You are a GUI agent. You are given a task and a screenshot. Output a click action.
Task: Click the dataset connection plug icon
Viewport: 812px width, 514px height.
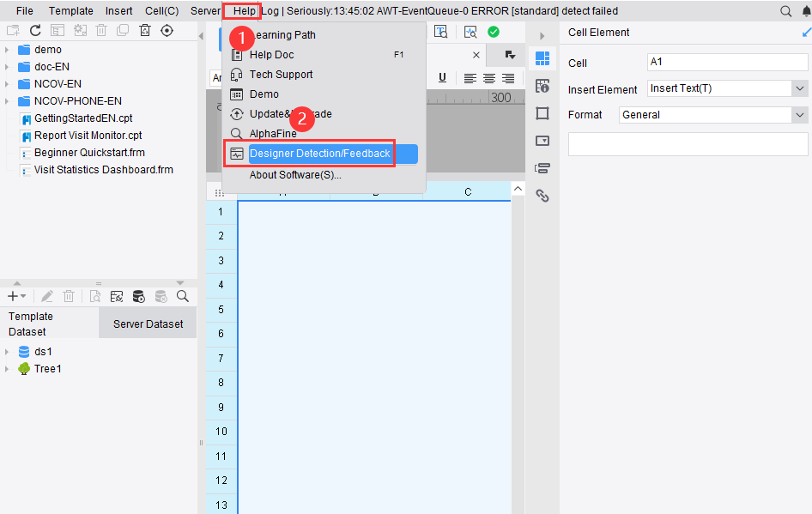(117, 296)
